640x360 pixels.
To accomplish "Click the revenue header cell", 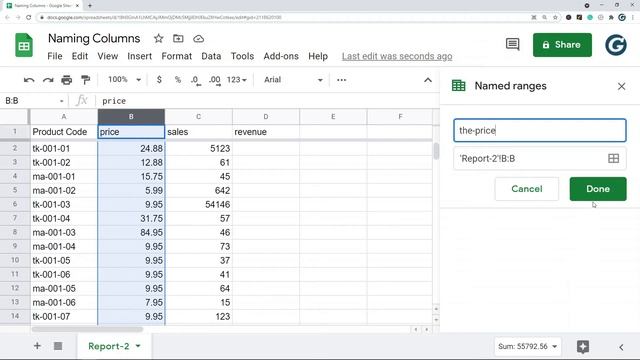I will [266, 132].
